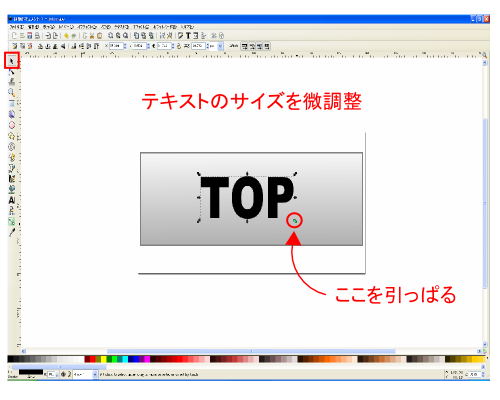Viewport: 500px width, 400px height.
Task: Click the vertical canvas scrollbar
Action: pos(485,203)
